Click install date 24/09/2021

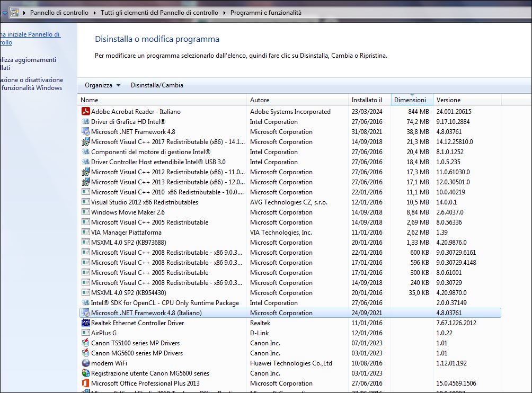pyautogui.click(x=367, y=312)
